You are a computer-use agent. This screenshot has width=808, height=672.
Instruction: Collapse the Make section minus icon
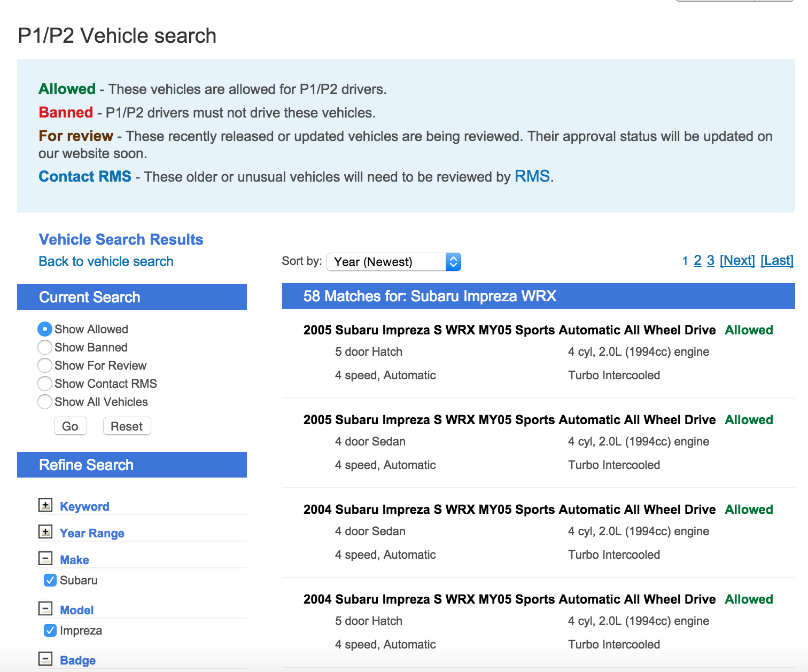pos(46,559)
